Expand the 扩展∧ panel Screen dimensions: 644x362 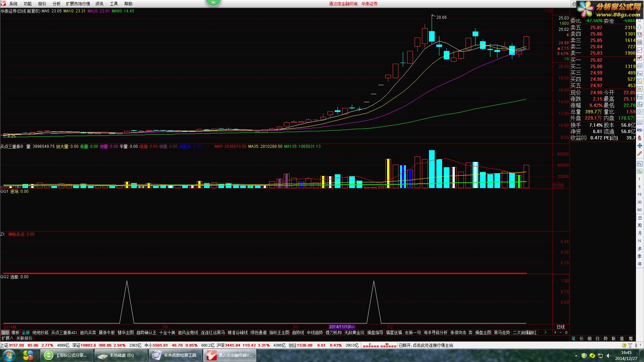pyautogui.click(x=7, y=339)
